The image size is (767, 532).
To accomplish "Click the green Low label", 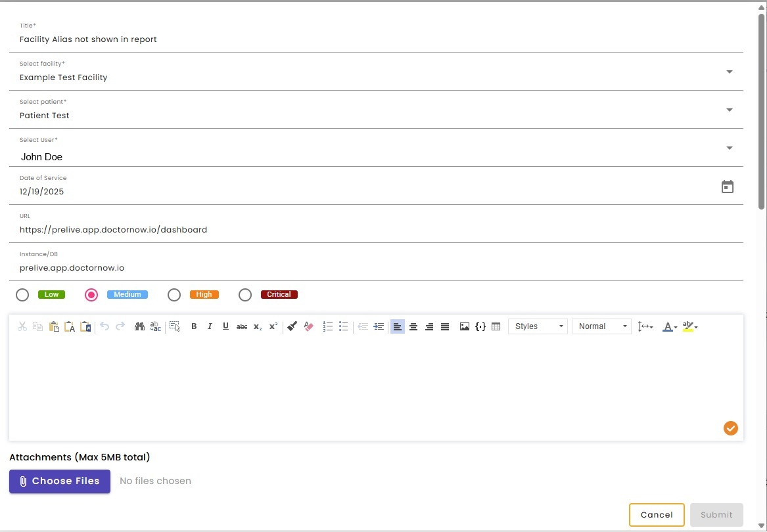I will pos(51,294).
